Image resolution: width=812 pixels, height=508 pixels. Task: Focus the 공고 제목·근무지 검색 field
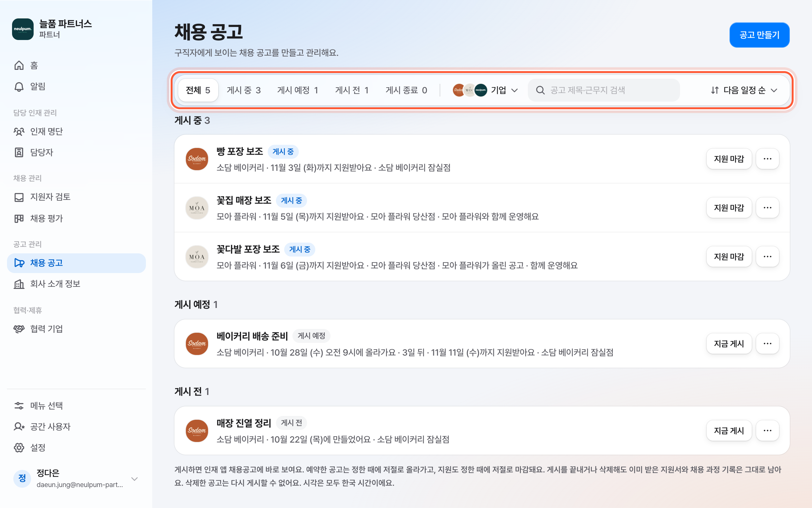coord(604,90)
